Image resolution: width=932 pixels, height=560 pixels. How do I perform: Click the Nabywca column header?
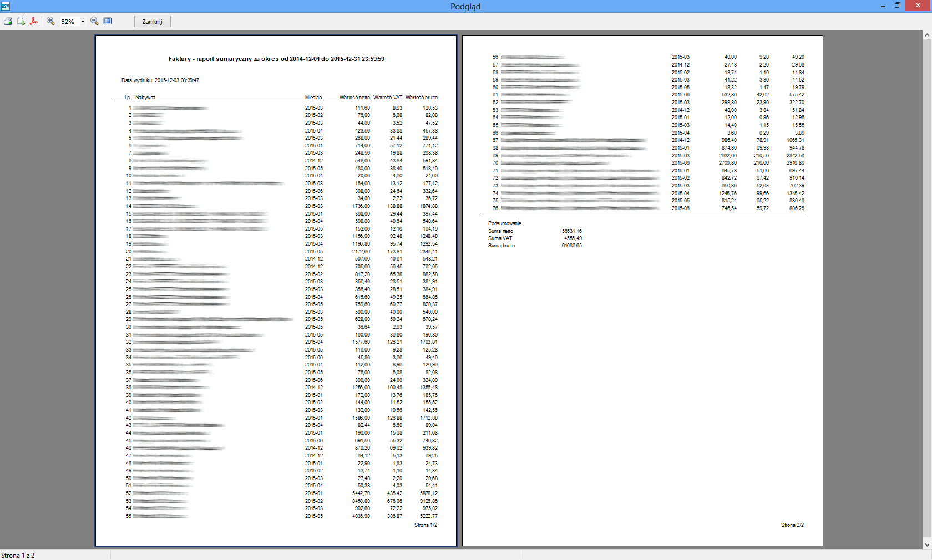tap(145, 98)
